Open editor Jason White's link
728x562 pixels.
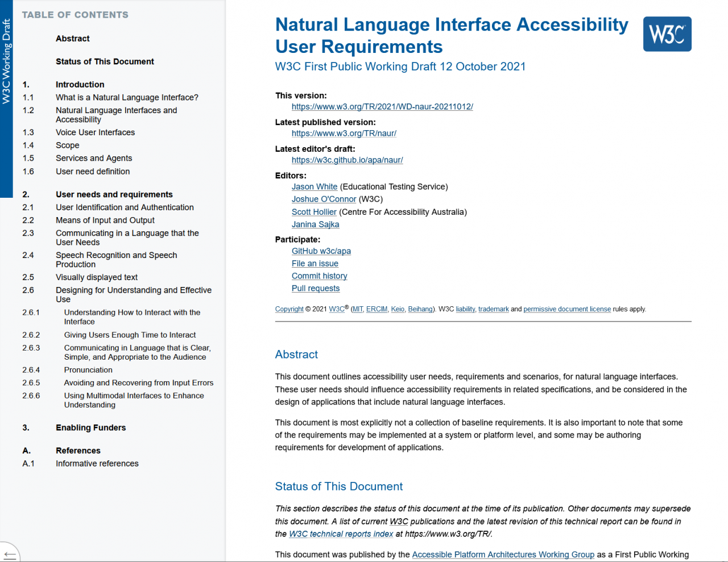coord(315,187)
